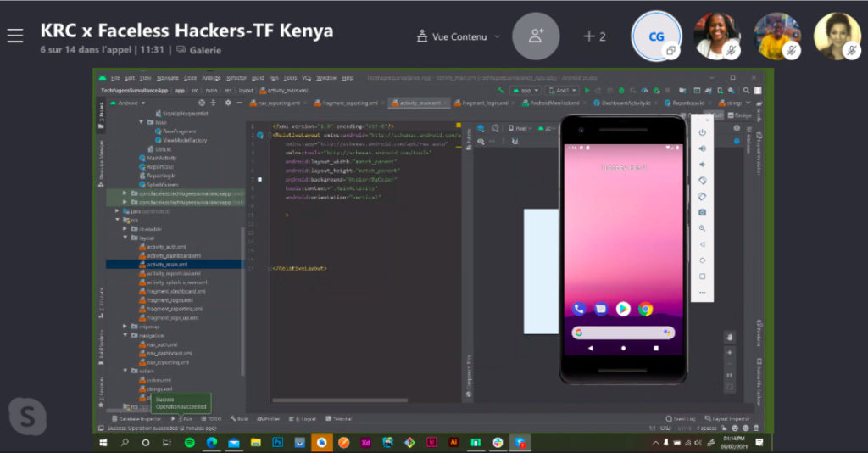This screenshot has height=453, width=868.
Task: Expand the mipmap folder
Action: pyautogui.click(x=125, y=327)
